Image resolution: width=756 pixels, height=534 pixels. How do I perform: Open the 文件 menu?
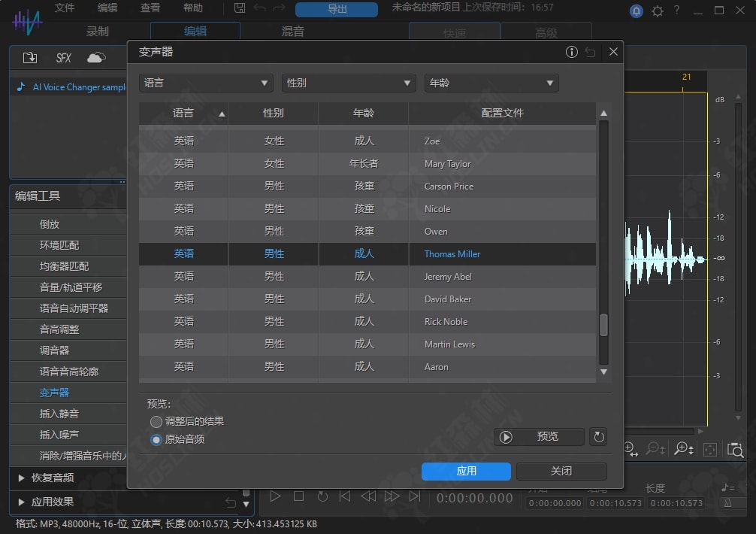(x=65, y=8)
